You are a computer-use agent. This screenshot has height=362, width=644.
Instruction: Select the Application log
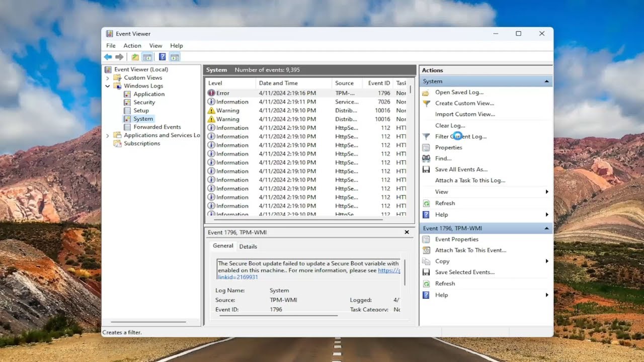pyautogui.click(x=149, y=94)
